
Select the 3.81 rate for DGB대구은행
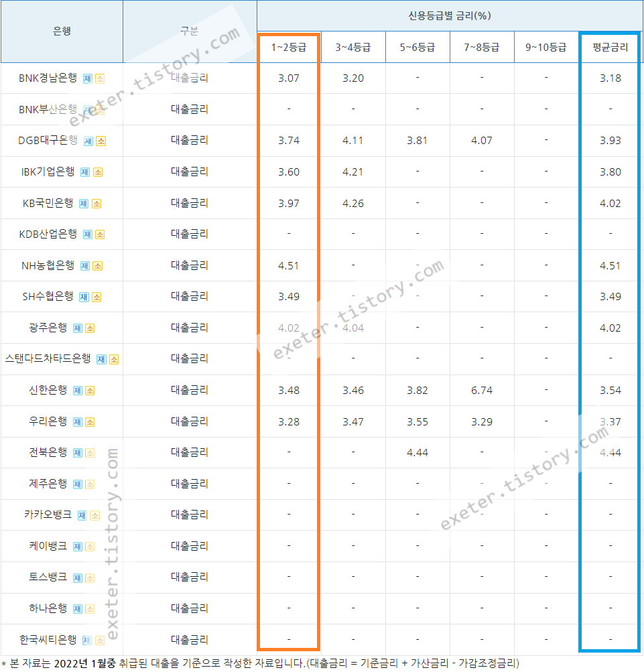417,141
